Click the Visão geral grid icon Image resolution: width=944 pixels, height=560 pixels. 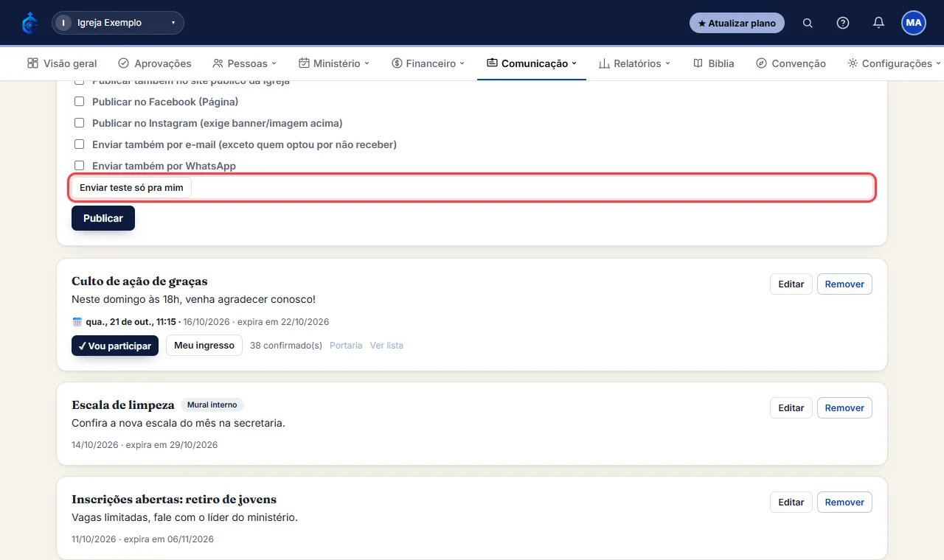(x=32, y=63)
